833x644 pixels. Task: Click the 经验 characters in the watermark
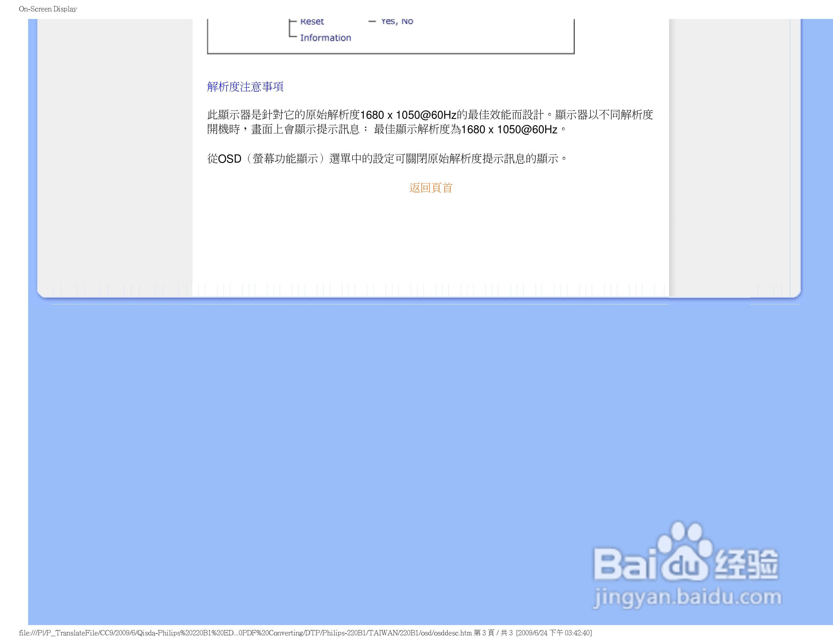coord(746,565)
